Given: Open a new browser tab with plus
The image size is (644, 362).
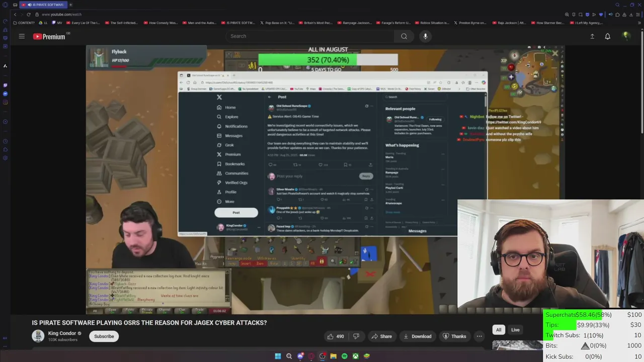Looking at the screenshot, I should click(x=70, y=5).
